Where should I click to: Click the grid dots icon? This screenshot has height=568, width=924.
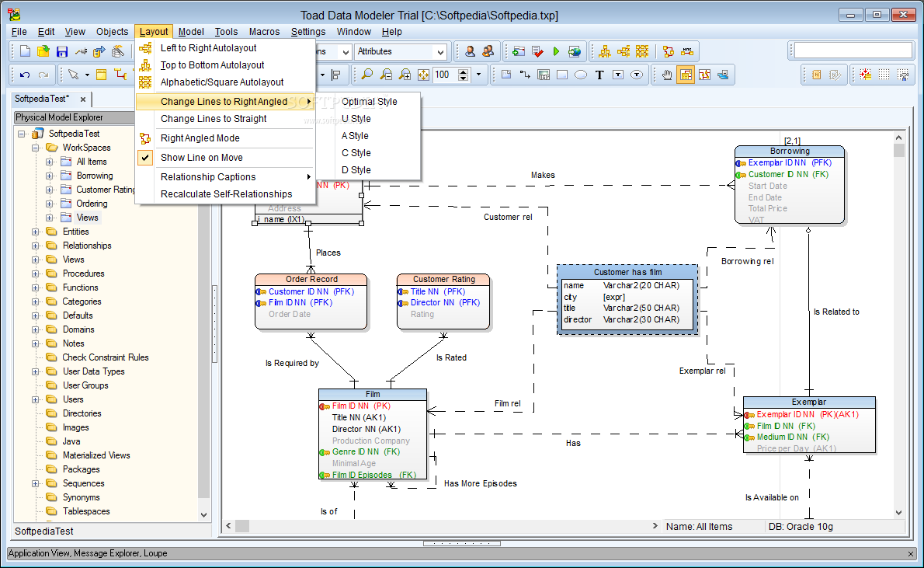coord(884,75)
